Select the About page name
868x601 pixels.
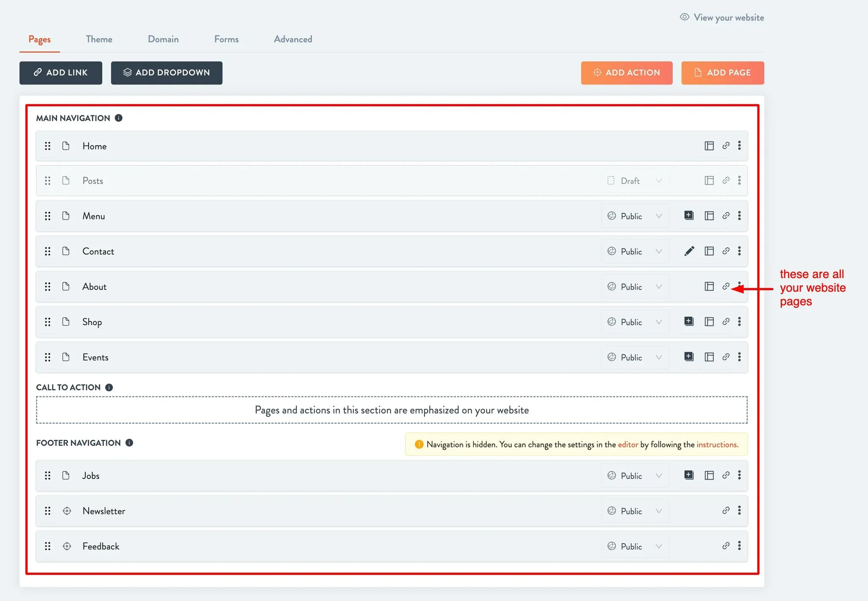coord(95,287)
